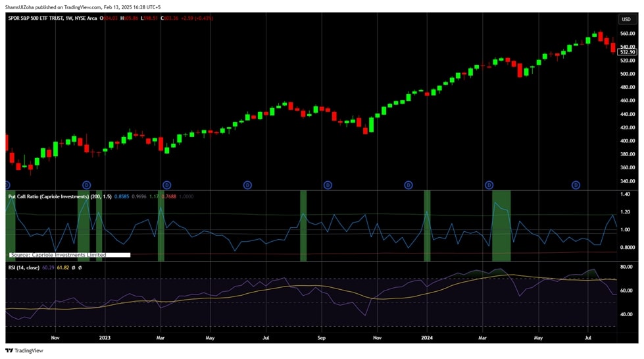Click Put Call Ratio value 0.8585
The height and width of the screenshot is (359, 644).
(x=121, y=196)
